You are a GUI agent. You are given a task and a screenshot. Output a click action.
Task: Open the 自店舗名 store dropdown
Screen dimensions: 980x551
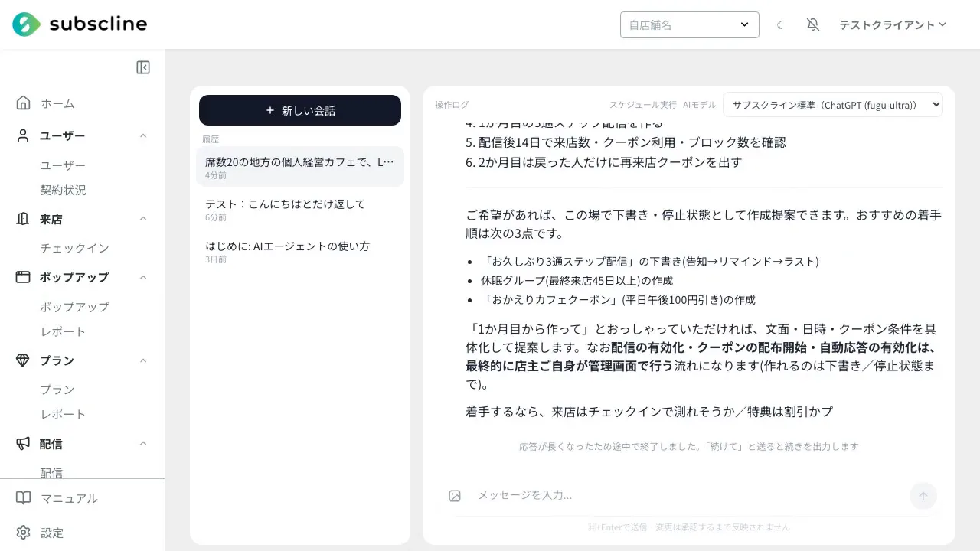[690, 24]
